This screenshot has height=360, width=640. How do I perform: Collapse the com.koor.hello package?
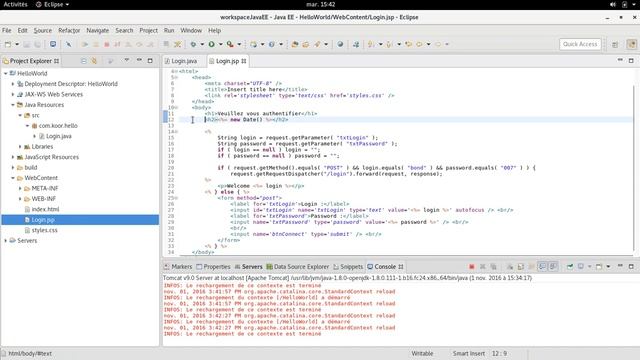coord(27,126)
